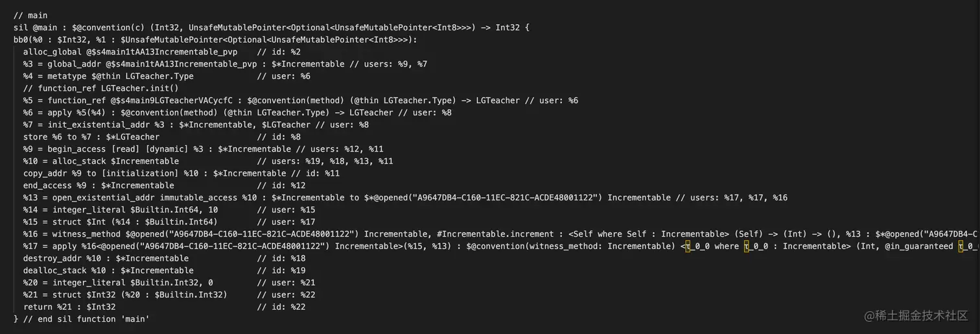Click the '// main' comment line

pos(30,16)
